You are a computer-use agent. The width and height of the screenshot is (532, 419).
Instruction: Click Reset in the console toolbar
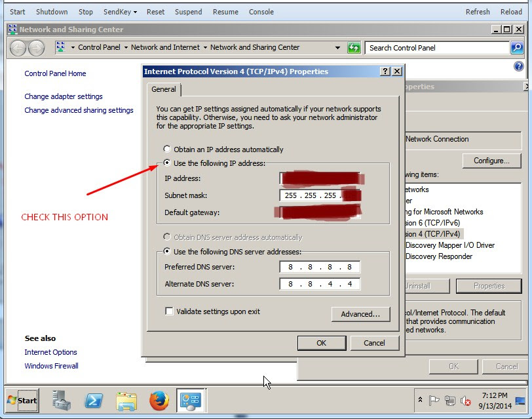tap(155, 12)
